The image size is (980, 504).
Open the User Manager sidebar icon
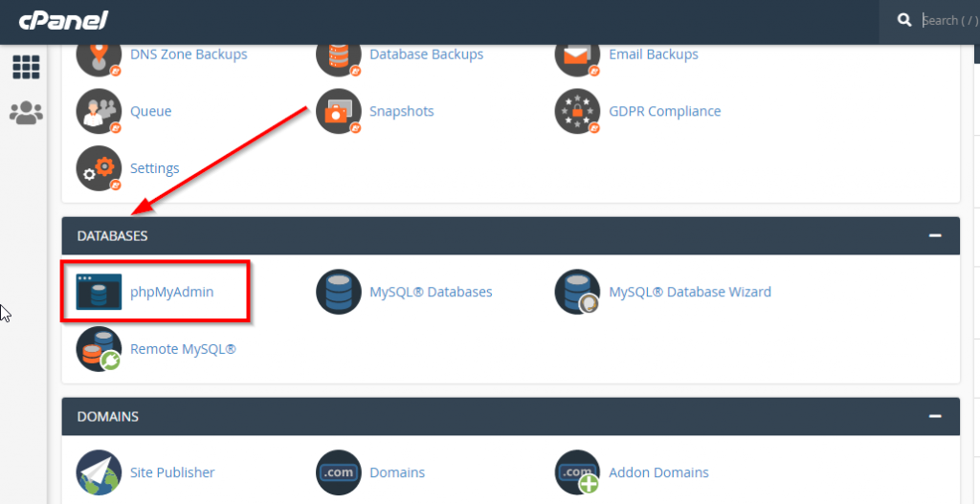click(x=26, y=113)
